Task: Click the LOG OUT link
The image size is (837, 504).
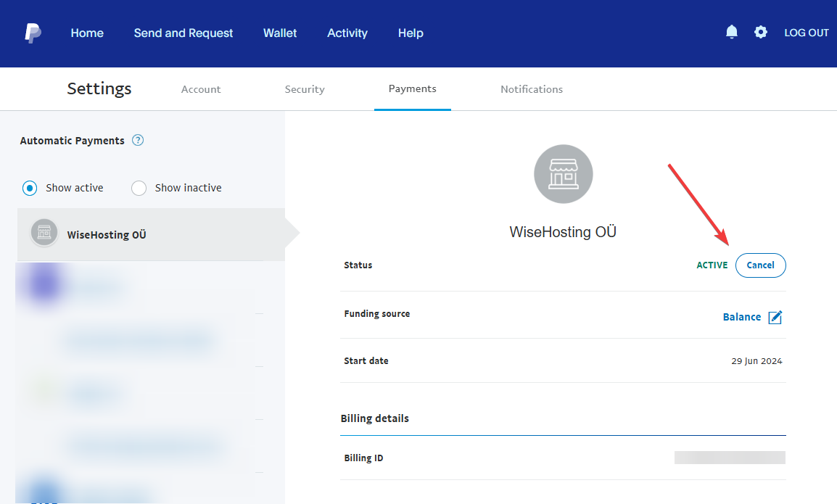Action: (806, 33)
